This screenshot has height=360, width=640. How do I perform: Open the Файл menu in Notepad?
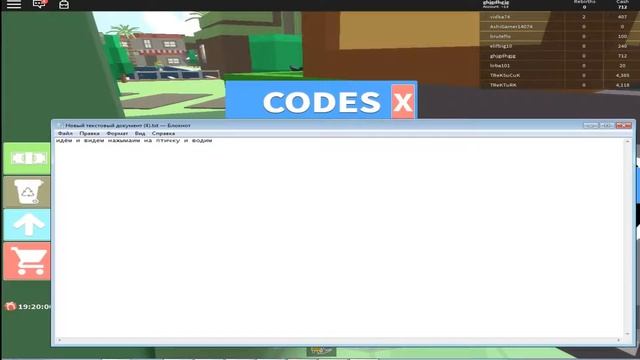[x=65, y=133]
